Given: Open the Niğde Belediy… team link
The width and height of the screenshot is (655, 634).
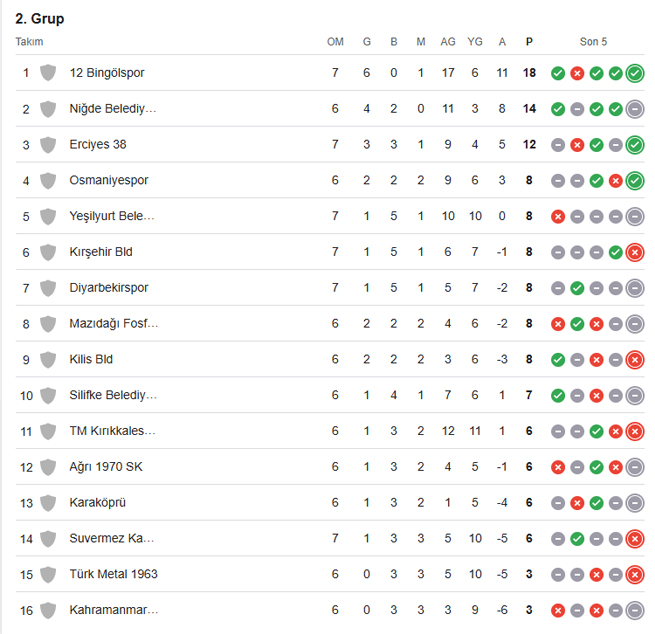Looking at the screenshot, I should (x=113, y=109).
